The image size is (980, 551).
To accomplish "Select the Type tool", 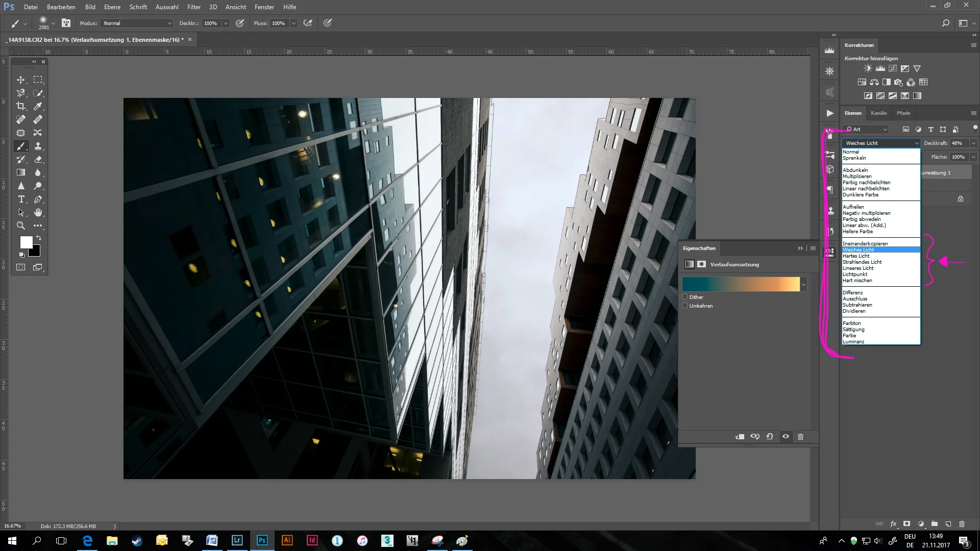I will pyautogui.click(x=21, y=199).
